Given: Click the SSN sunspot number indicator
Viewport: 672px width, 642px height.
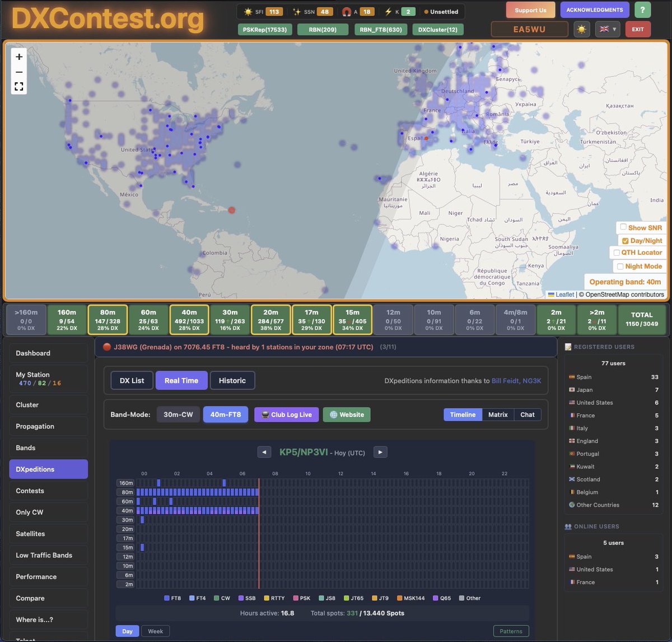Looking at the screenshot, I should pyautogui.click(x=313, y=12).
